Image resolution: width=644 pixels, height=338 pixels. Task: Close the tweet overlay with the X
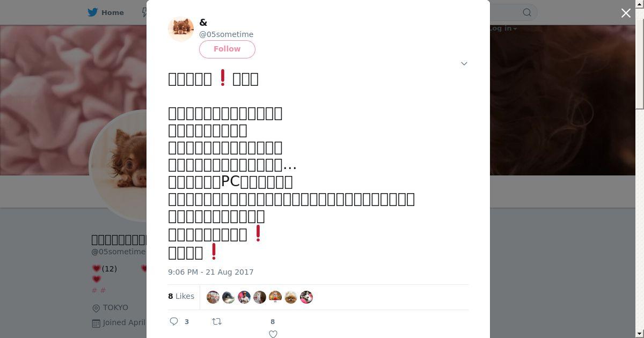626,13
